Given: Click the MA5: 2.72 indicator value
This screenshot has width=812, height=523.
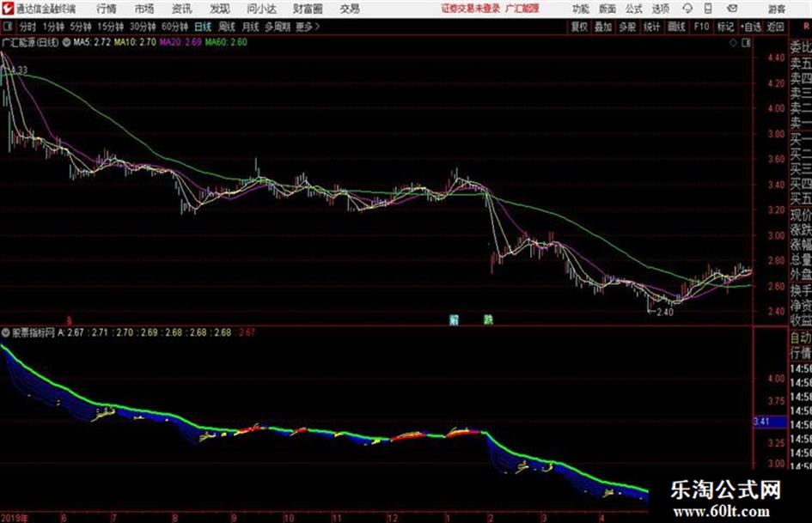Looking at the screenshot, I should 92,42.
